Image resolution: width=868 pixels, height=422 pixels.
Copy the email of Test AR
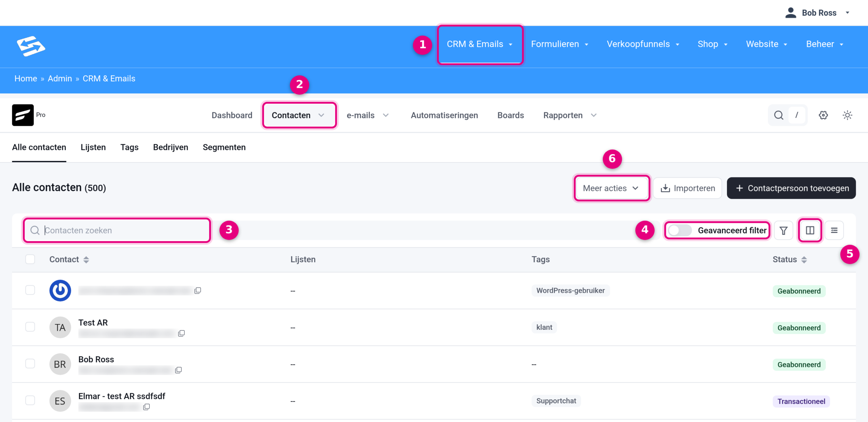pos(181,333)
